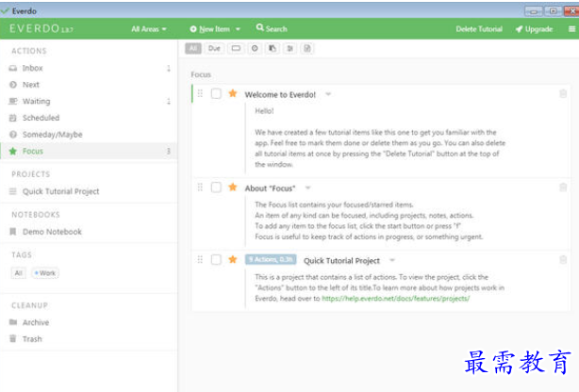
Task: Click the Trash bin icon in sidebar
Action: [x=13, y=338]
